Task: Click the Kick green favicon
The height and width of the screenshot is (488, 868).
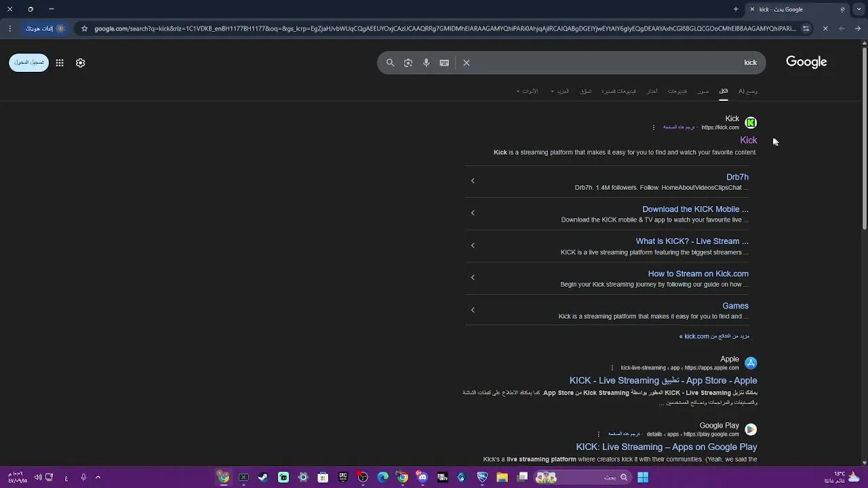Action: pyautogui.click(x=751, y=123)
